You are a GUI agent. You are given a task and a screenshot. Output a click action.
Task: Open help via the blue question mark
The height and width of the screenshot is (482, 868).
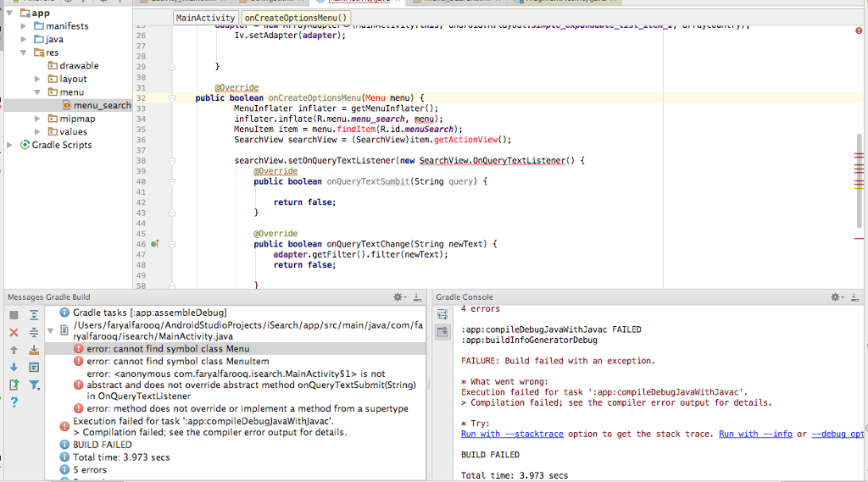point(14,402)
